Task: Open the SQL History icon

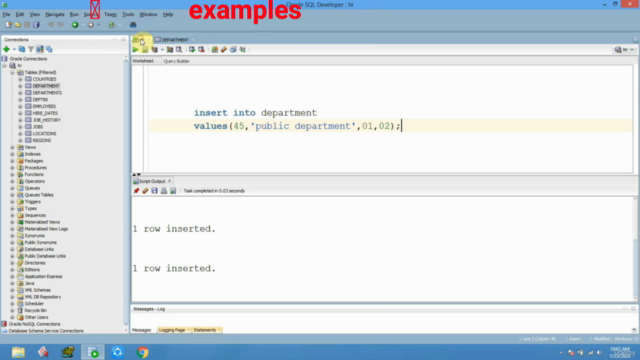Action: [233, 50]
